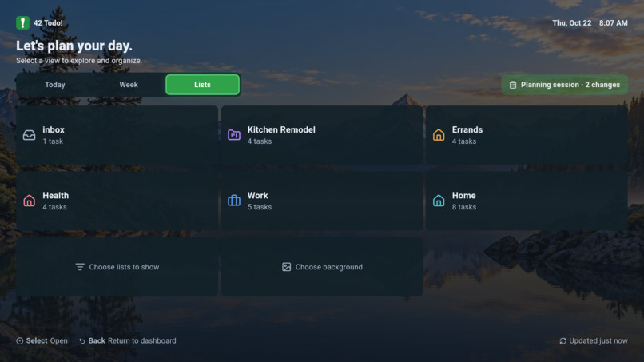Open the inbox list card

point(117,135)
